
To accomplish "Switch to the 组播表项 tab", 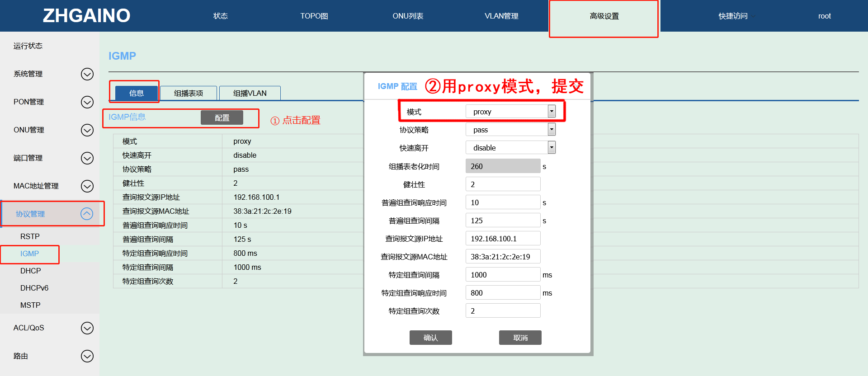I will (189, 93).
